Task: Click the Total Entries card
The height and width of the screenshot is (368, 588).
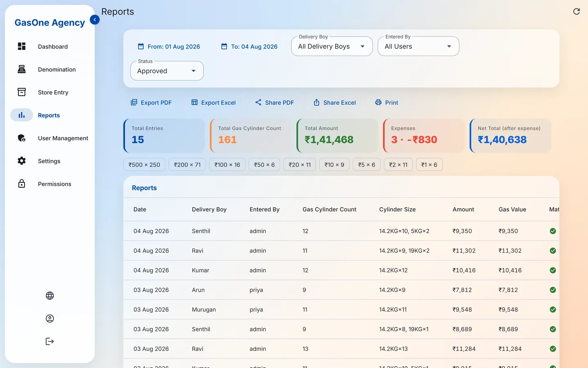Action: [164, 136]
